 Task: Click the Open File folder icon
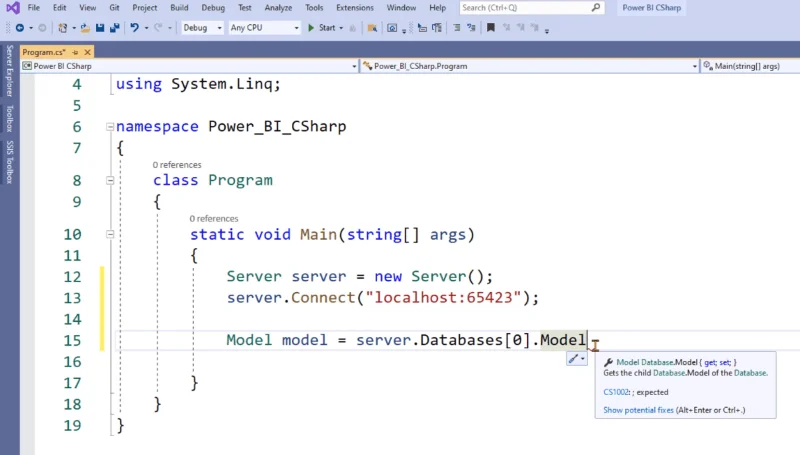point(85,28)
